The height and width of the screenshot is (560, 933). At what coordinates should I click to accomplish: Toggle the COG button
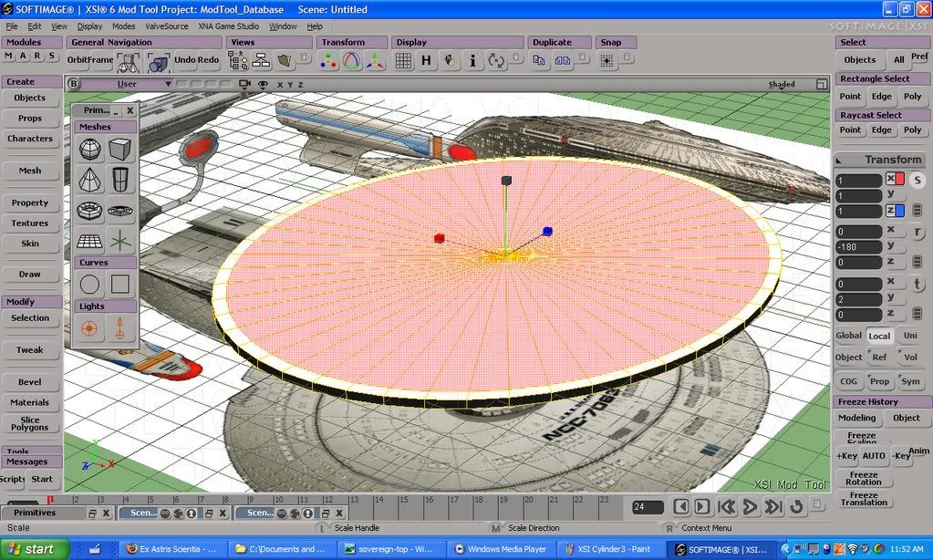(x=848, y=381)
